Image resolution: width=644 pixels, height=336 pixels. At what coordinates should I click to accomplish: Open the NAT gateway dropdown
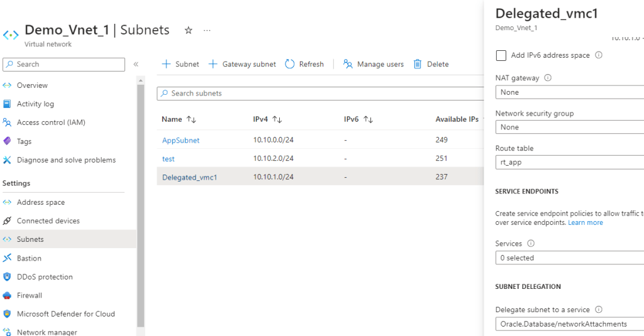coord(569,92)
